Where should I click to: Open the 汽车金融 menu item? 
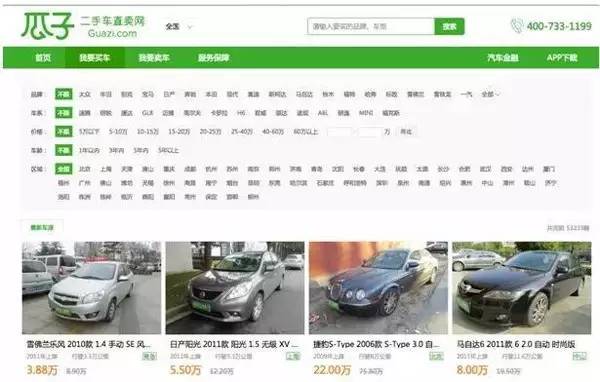(x=503, y=58)
